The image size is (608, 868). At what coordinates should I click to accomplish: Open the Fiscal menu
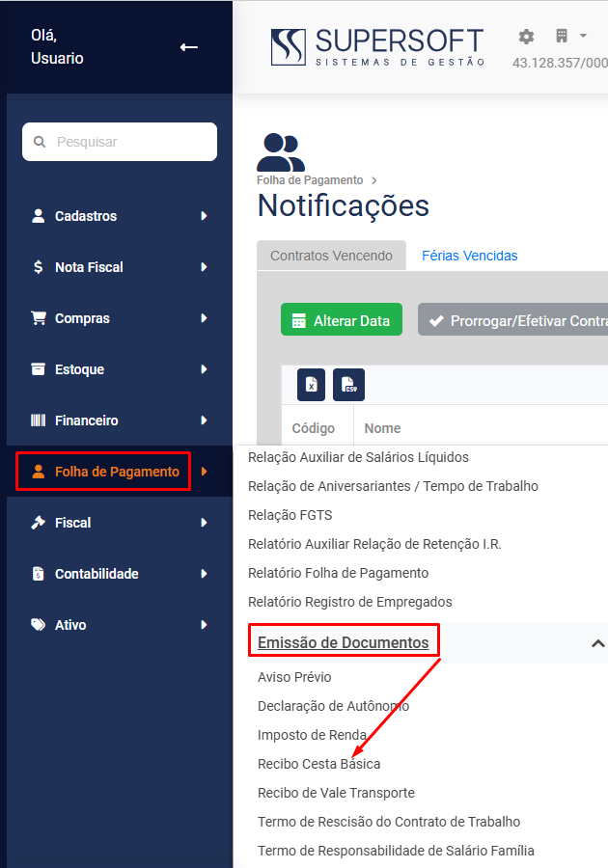coord(120,523)
